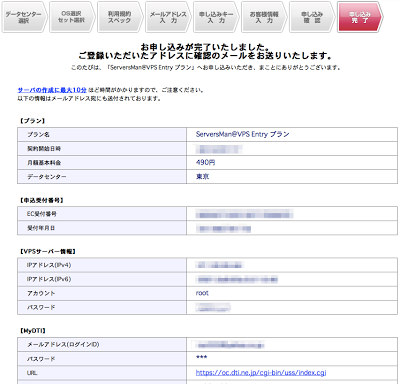
Task: Click the blurred IPv4 address value
Action: click(220, 265)
